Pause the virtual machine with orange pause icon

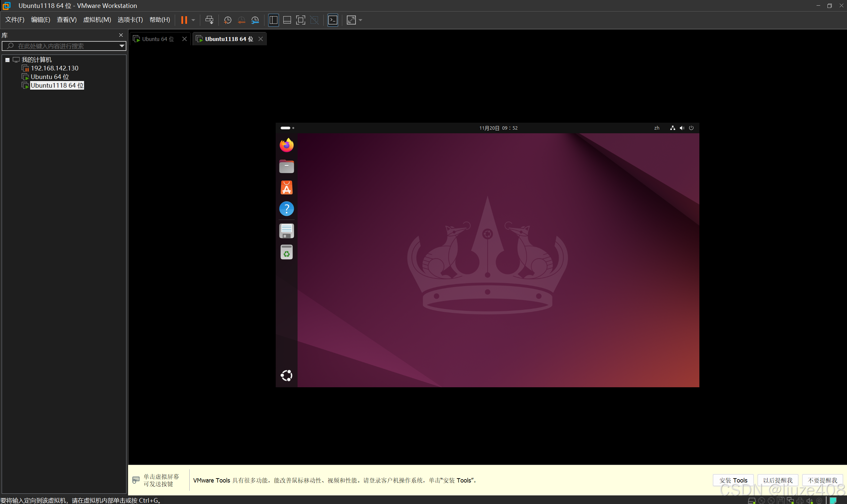pos(184,20)
